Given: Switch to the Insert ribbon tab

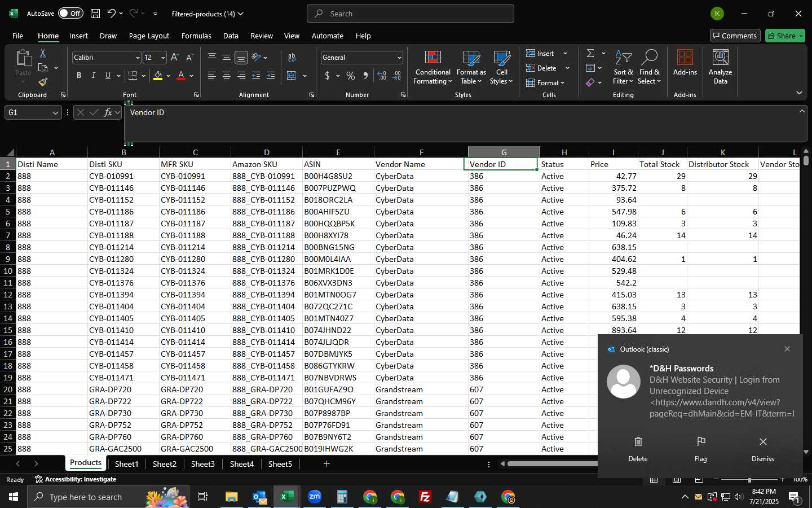Looking at the screenshot, I should [x=79, y=36].
